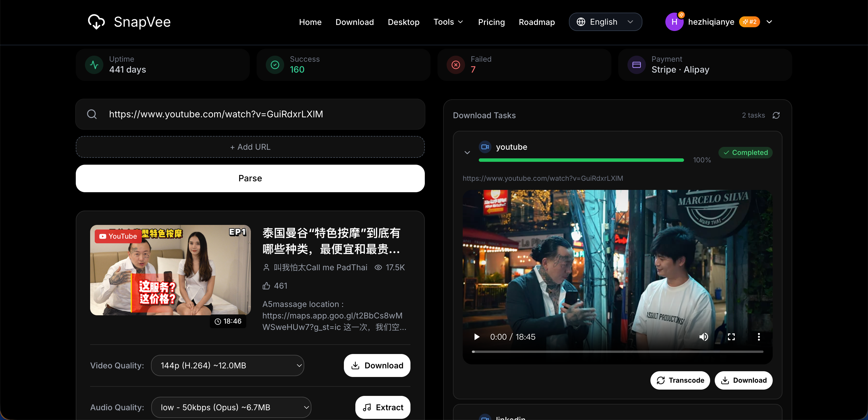Image resolution: width=868 pixels, height=420 pixels.
Task: Click the search magnifier icon in URL field
Action: click(92, 114)
